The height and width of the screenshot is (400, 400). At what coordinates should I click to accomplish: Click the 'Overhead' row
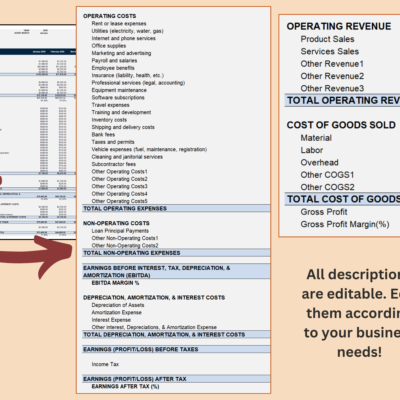click(x=319, y=162)
